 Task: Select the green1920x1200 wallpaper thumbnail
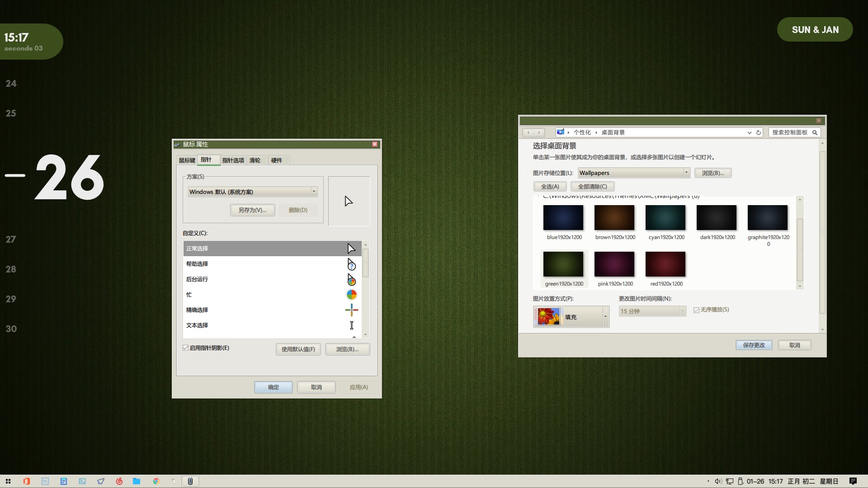point(563,264)
